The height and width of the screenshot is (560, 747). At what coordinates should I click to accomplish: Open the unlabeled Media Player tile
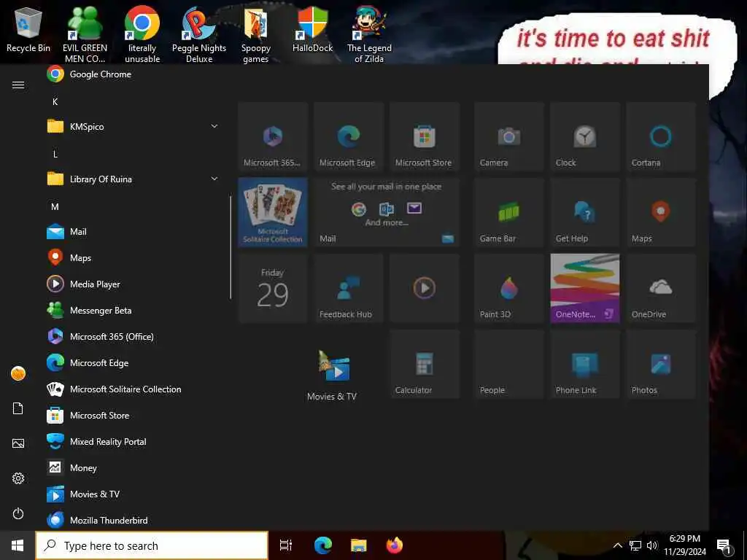[x=424, y=288]
